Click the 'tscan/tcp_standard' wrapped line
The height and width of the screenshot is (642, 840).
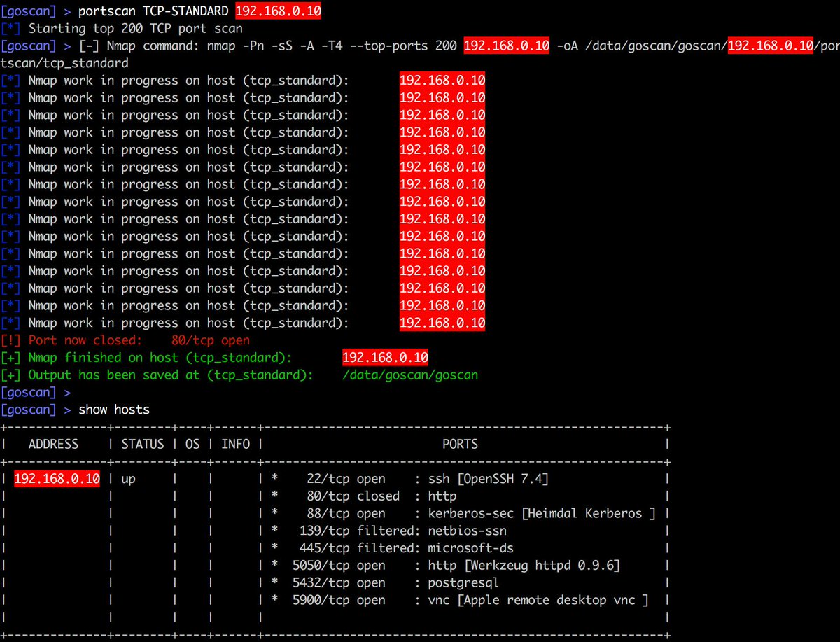click(x=64, y=63)
